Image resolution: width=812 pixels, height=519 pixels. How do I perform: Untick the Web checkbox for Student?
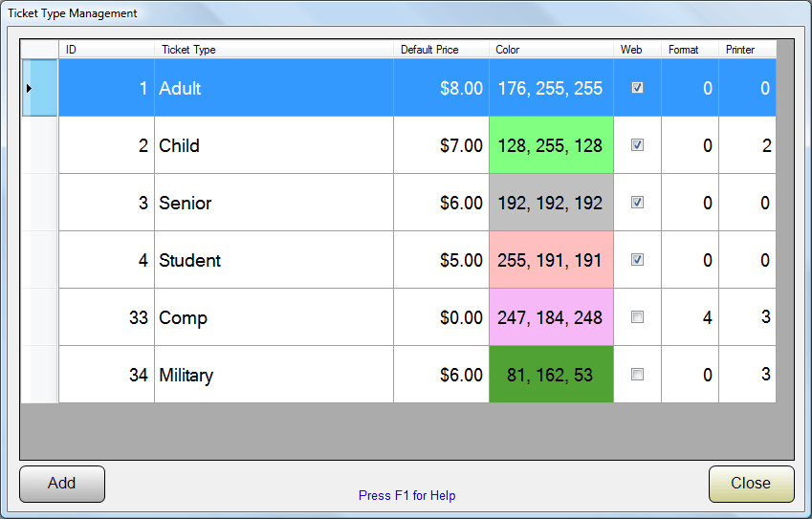pos(637,259)
